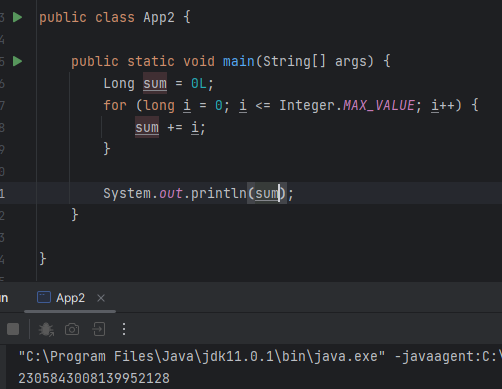Click the '0L' literal value
Viewport: 502px width, 389px height.
[199, 83]
